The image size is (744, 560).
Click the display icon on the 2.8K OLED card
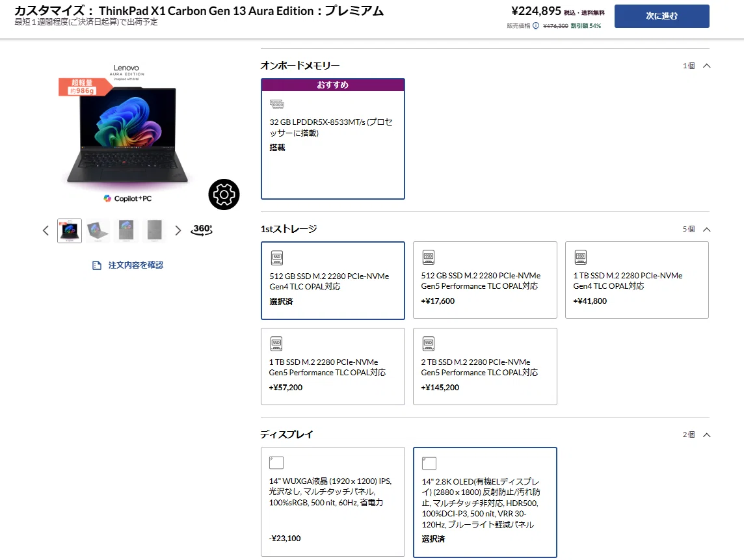pyautogui.click(x=429, y=463)
